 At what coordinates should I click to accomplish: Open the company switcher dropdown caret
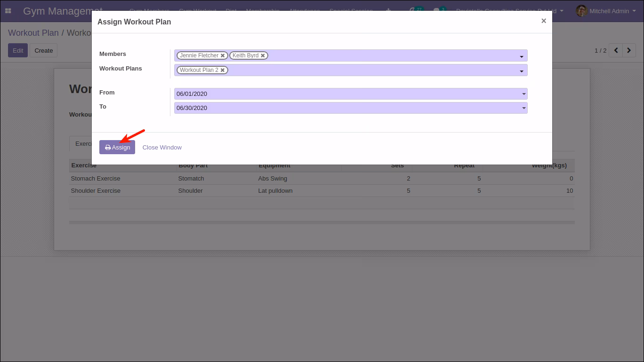(562, 11)
